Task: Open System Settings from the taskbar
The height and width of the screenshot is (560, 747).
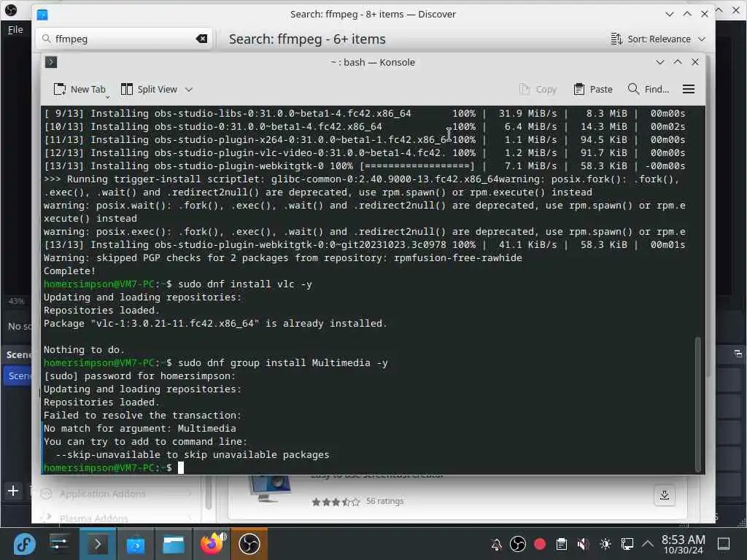Action: tap(59, 544)
